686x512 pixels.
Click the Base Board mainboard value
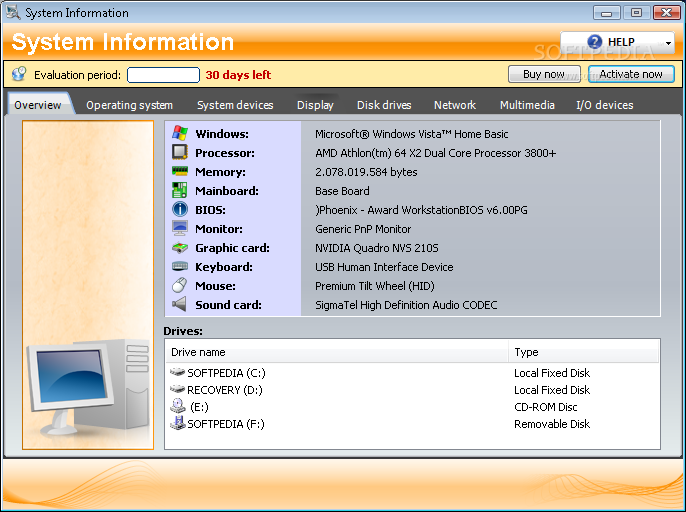pos(342,191)
